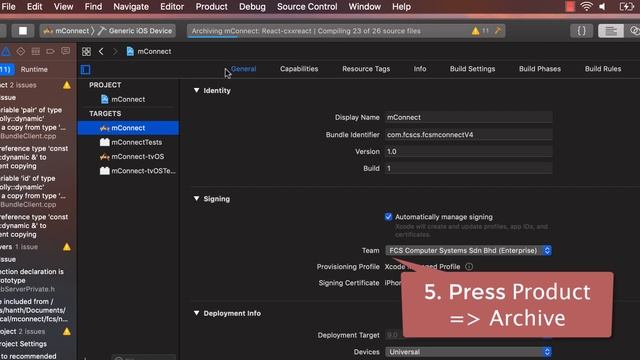Click the hammer build icon in activity bar

tap(498, 31)
